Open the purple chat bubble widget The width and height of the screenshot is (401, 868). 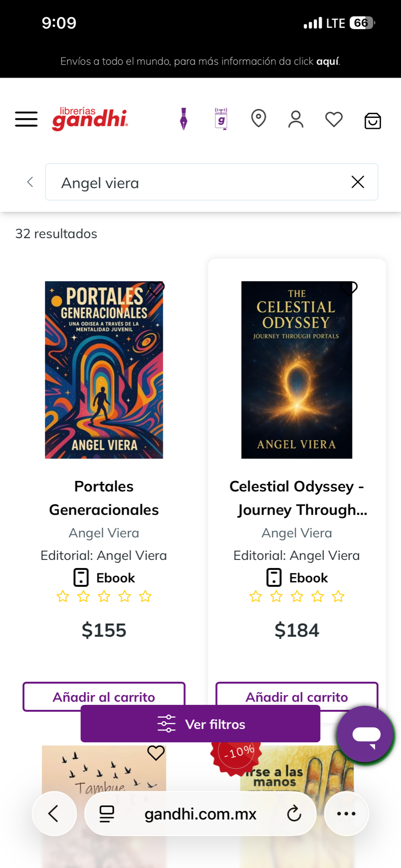click(365, 734)
